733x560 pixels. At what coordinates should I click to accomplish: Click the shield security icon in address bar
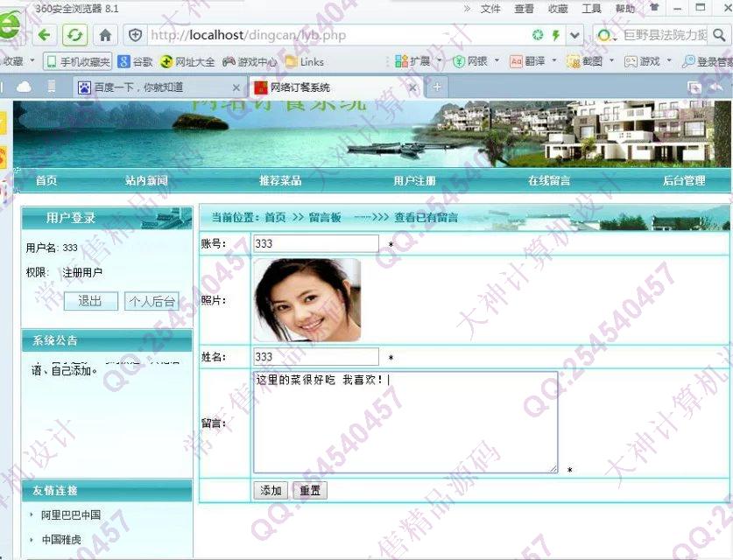pyautogui.click(x=135, y=35)
